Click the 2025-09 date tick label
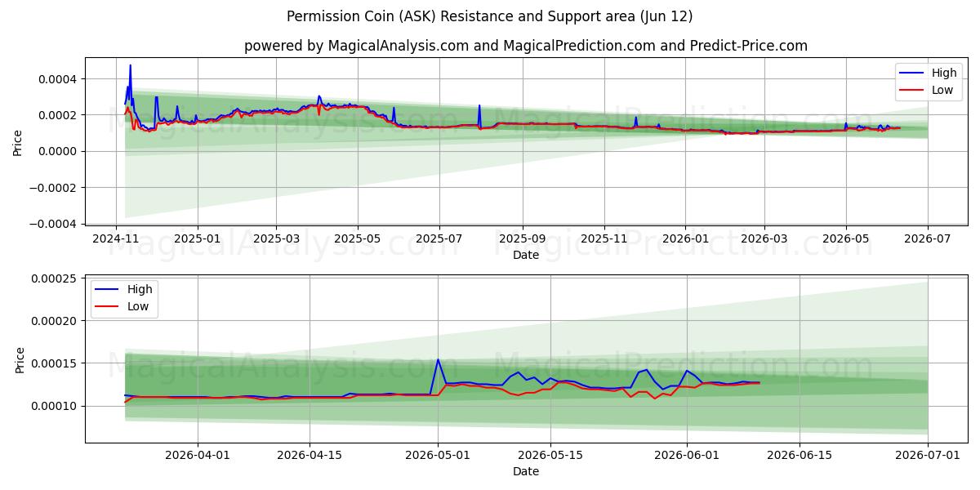Image resolution: width=980 pixels, height=490 pixels. coord(523,238)
